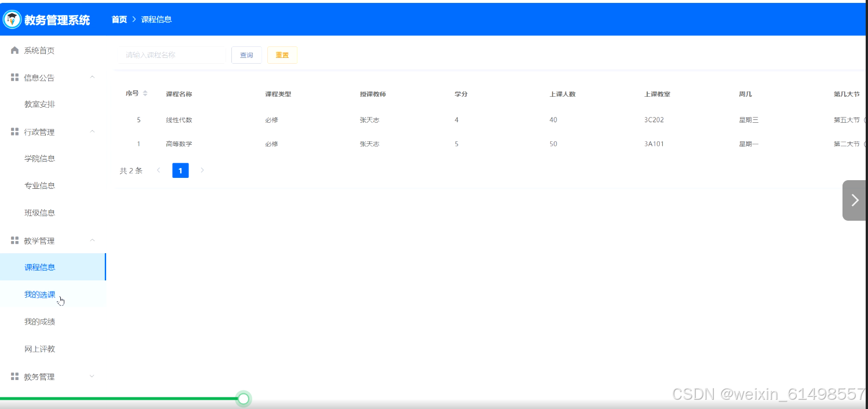Image resolution: width=868 pixels, height=409 pixels.
Task: Click the green progress bar handle
Action: [x=244, y=399]
